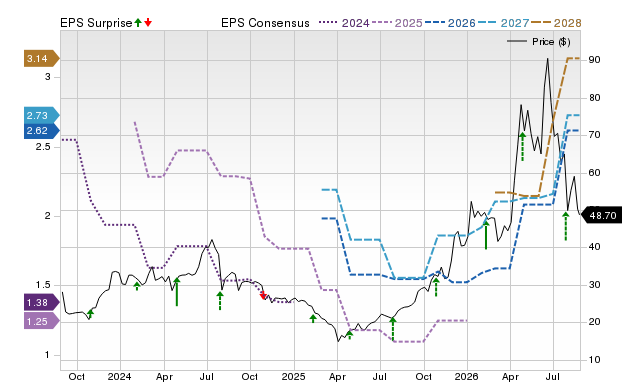Click the red negative surprise arrow on the chart
The width and height of the screenshot is (640, 382).
click(x=263, y=295)
